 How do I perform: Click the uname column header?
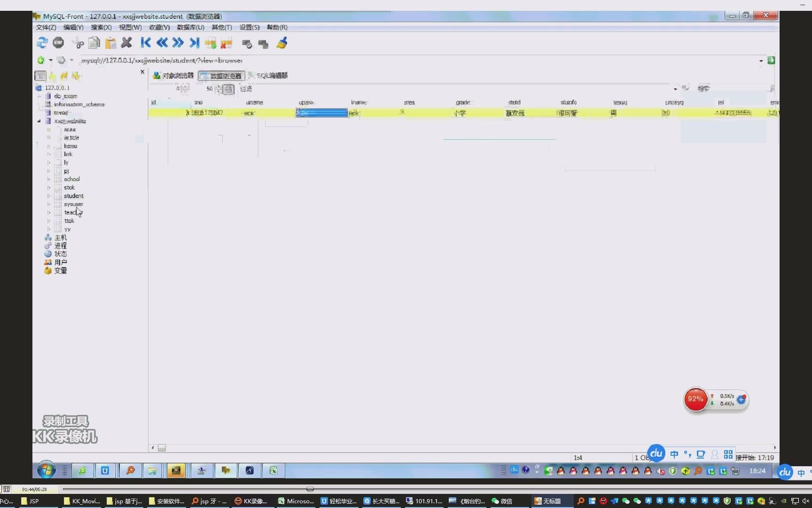point(255,102)
